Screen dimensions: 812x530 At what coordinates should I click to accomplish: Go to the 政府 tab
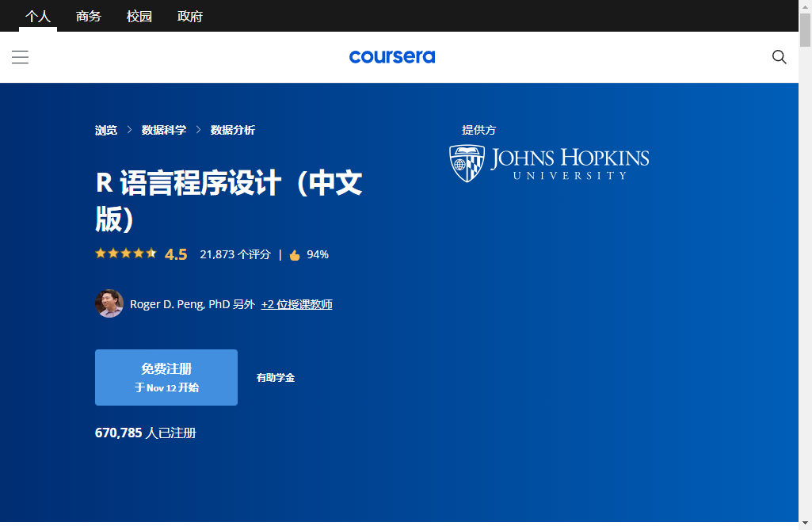(190, 16)
